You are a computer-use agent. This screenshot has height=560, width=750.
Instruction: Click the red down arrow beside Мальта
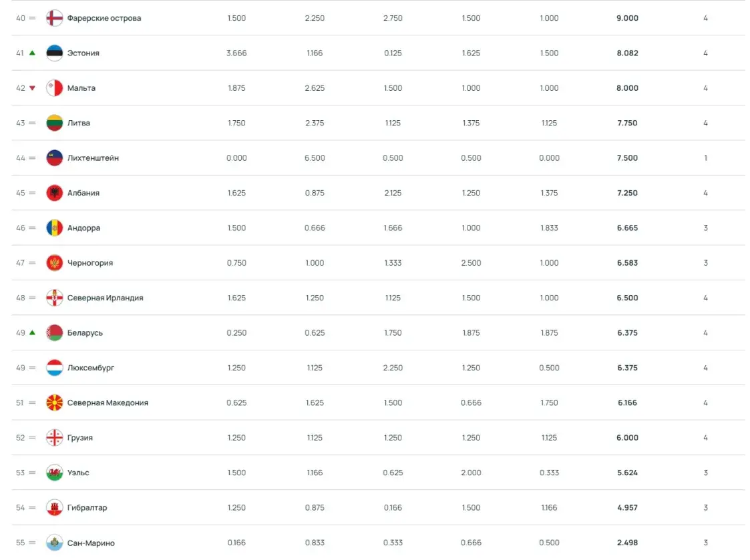(32, 88)
